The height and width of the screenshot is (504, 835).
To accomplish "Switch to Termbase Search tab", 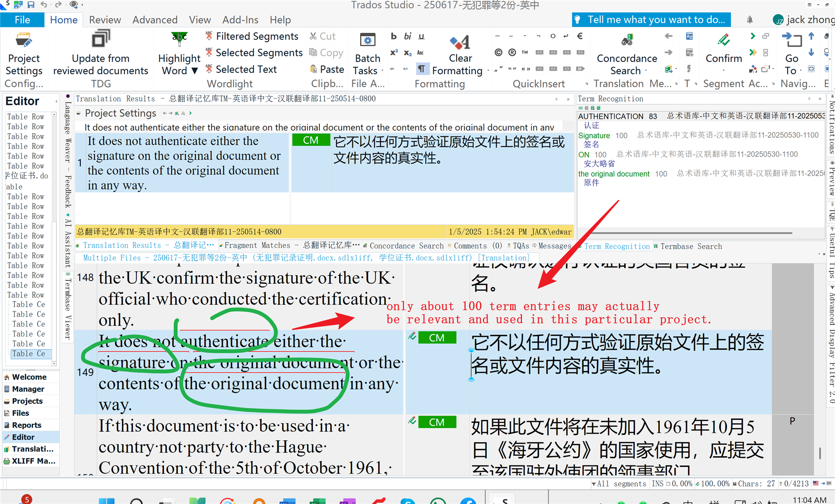I will tap(688, 246).
